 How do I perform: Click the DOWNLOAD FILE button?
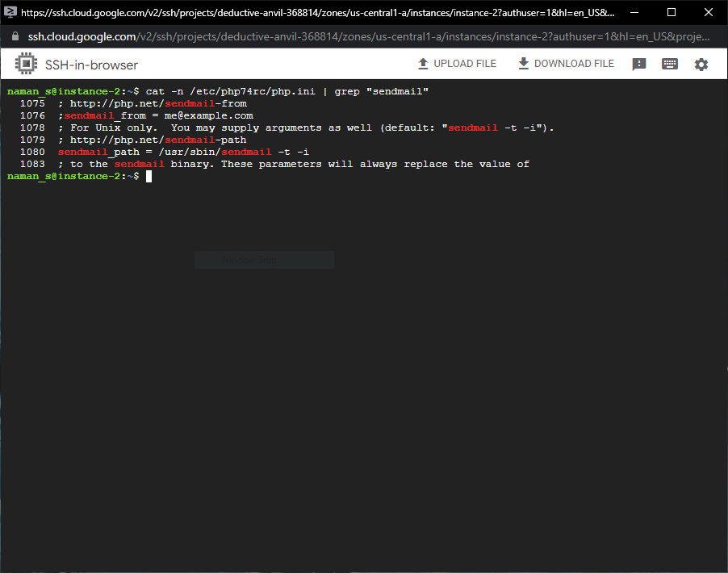click(x=567, y=64)
